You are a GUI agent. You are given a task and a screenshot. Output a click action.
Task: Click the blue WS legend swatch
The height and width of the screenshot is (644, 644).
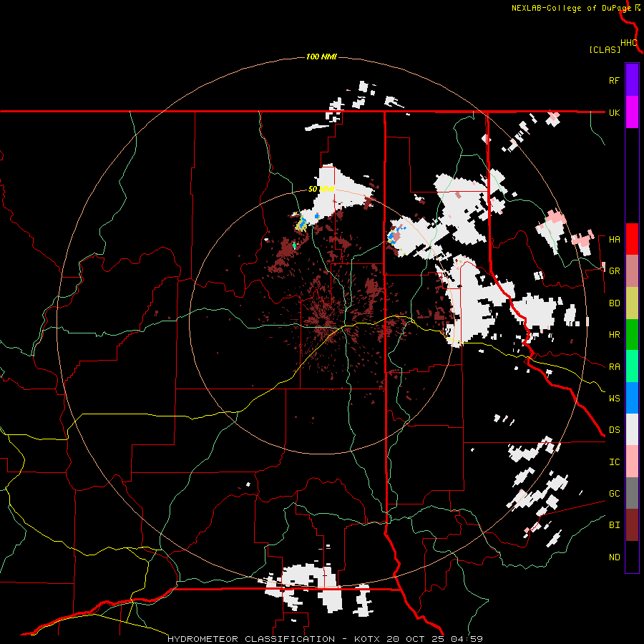pyautogui.click(x=632, y=398)
